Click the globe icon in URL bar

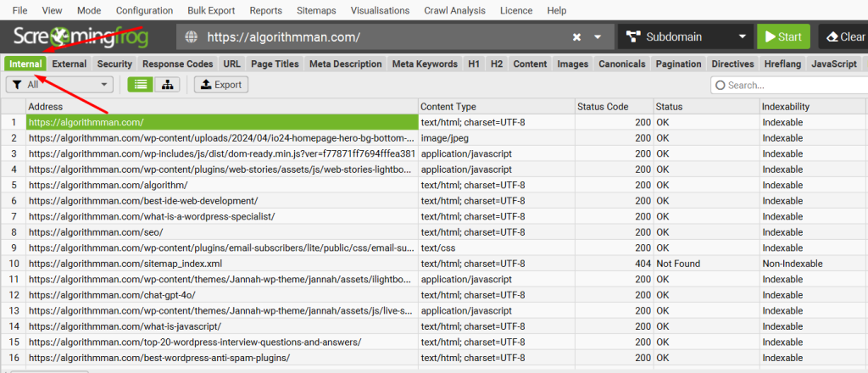[x=191, y=37]
